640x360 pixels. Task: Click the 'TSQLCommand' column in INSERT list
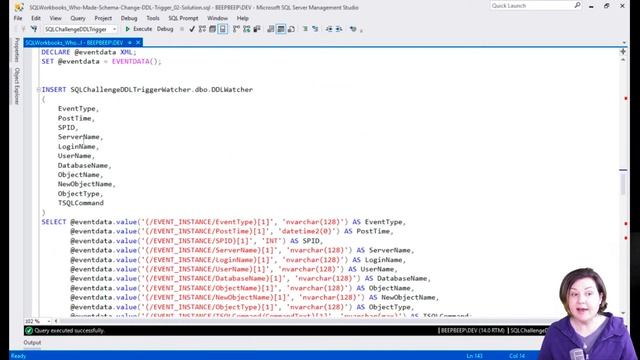[81, 203]
